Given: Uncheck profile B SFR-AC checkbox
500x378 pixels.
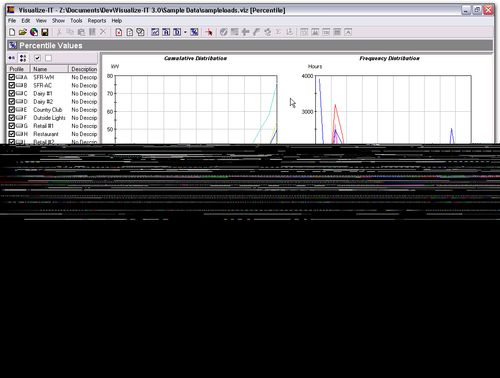Looking at the screenshot, I should 12,85.
